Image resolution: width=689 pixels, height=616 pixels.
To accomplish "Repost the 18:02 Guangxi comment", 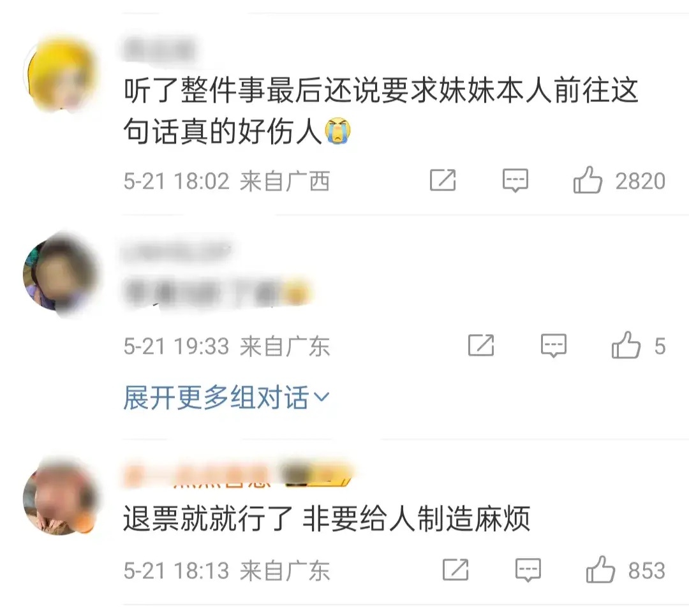I will click(443, 180).
